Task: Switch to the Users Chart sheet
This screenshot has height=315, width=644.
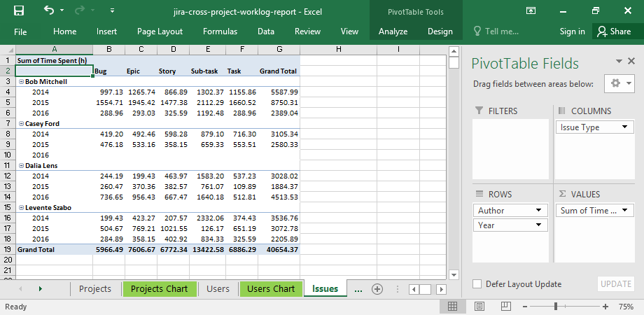Action: (x=271, y=288)
